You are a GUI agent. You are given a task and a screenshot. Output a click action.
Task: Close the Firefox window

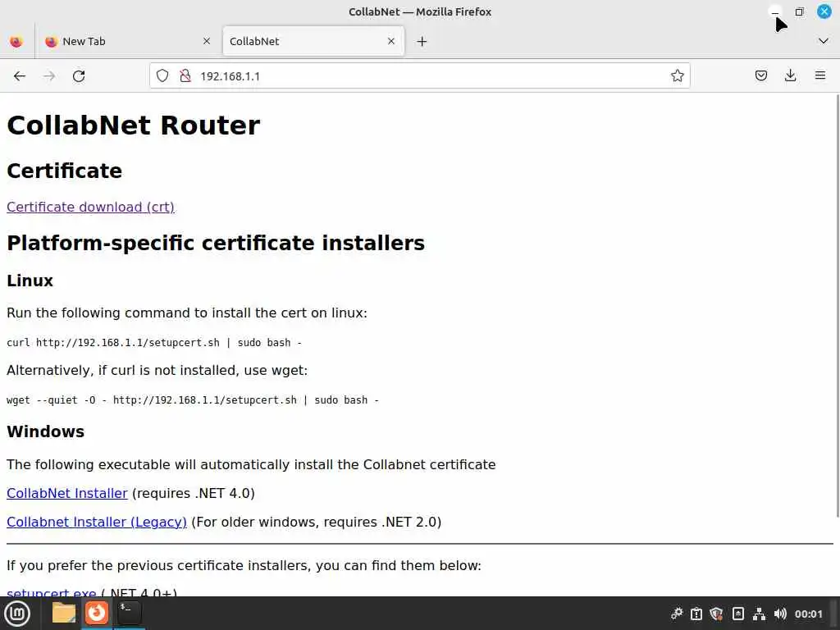click(824, 11)
